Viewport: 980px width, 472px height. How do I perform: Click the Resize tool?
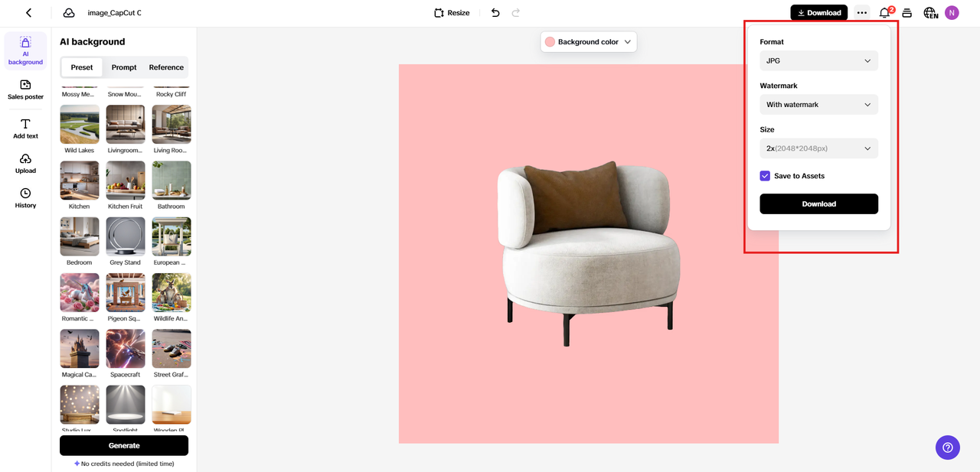(x=452, y=13)
